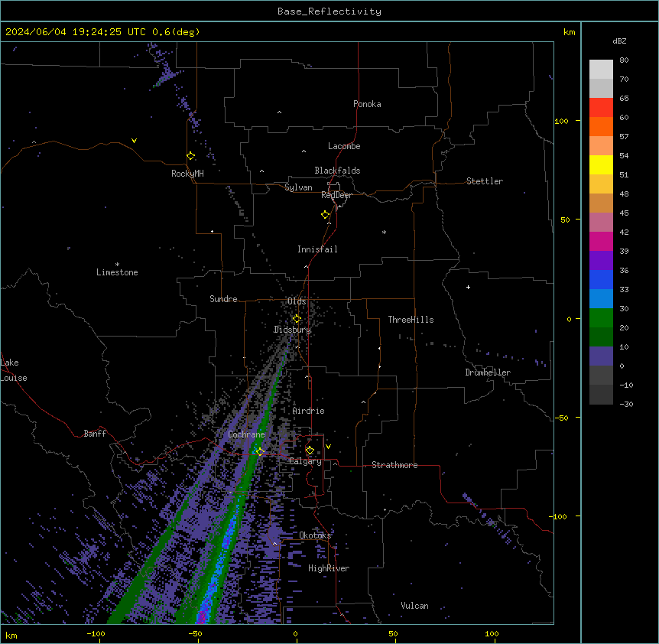This screenshot has width=659, height=644.
Task: Click the yellow V marker east of Calgary
Action: (328, 447)
